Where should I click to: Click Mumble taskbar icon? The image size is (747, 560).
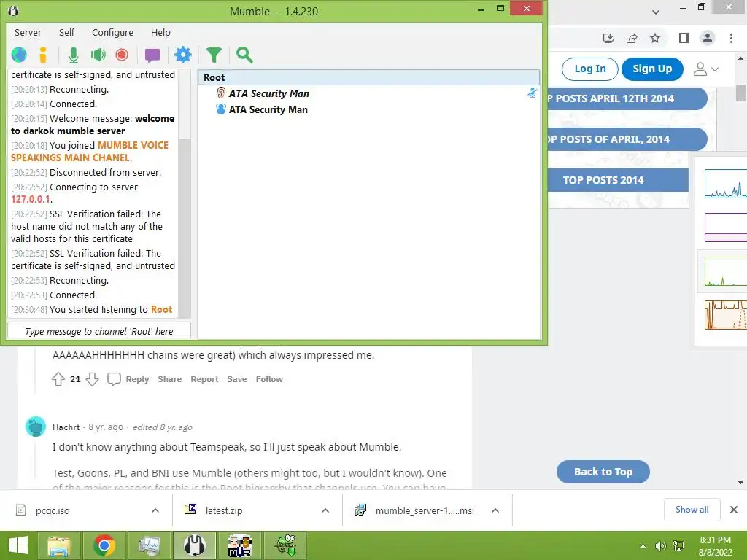(x=195, y=545)
